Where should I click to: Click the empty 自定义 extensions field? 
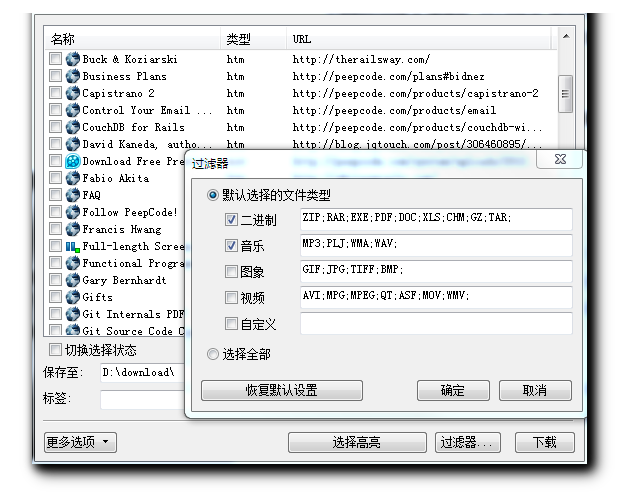point(436,323)
